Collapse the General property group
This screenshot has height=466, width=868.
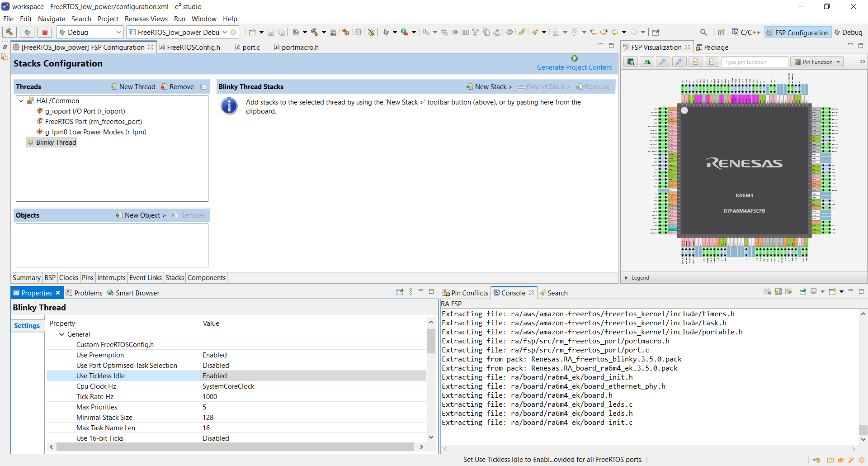click(61, 334)
